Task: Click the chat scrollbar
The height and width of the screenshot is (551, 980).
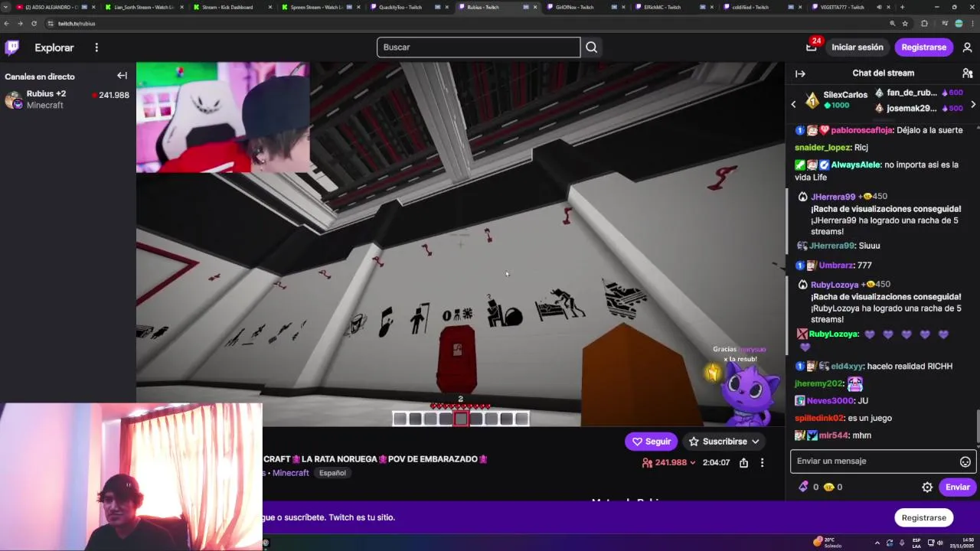Action: point(978,426)
